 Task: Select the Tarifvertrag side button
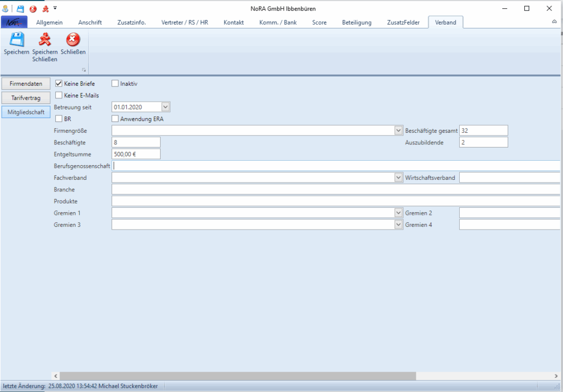point(26,98)
